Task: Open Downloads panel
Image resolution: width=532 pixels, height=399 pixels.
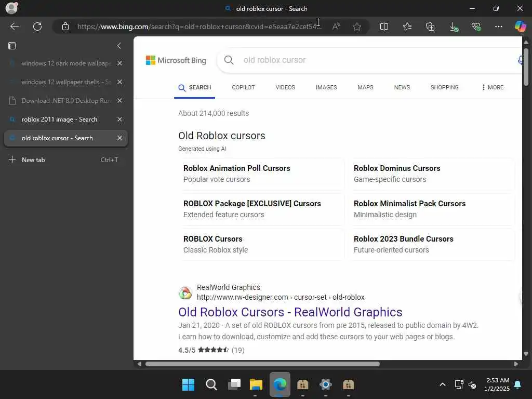Action: 453,26
